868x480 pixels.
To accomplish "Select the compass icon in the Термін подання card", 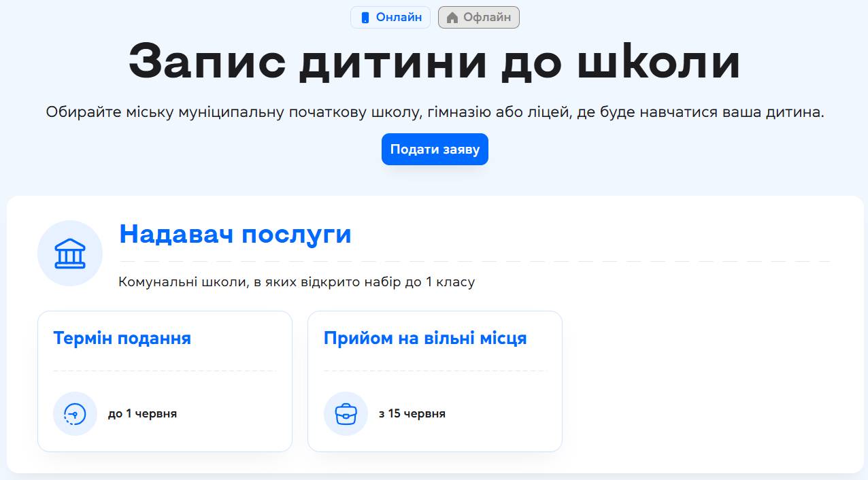I will (x=75, y=413).
